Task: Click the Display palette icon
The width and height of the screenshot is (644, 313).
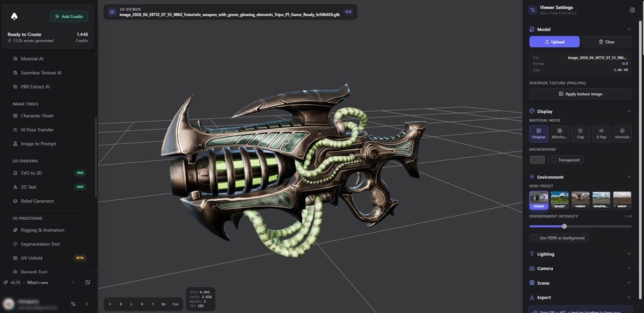Action: coord(532,111)
